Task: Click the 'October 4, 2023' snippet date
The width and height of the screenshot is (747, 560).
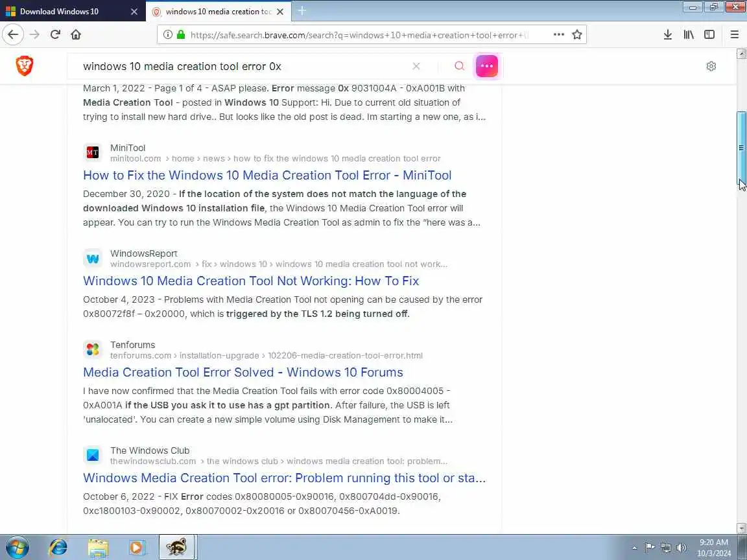Action: (x=119, y=300)
